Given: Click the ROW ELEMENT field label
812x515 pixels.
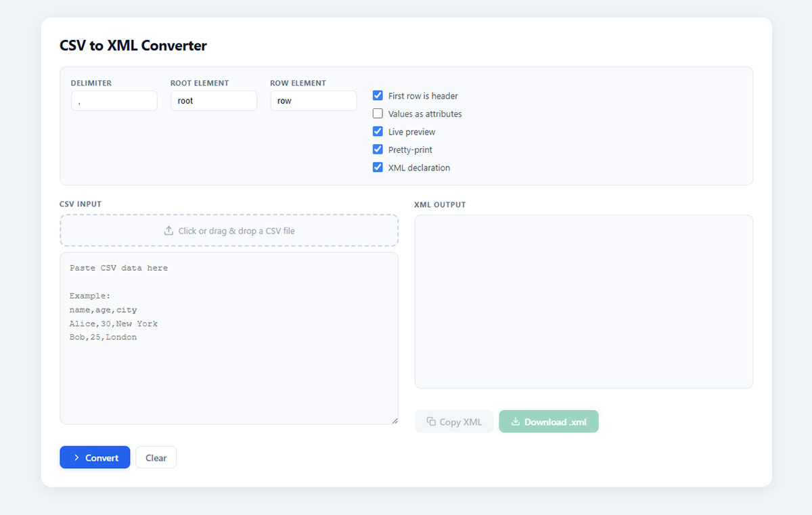Looking at the screenshot, I should point(298,83).
